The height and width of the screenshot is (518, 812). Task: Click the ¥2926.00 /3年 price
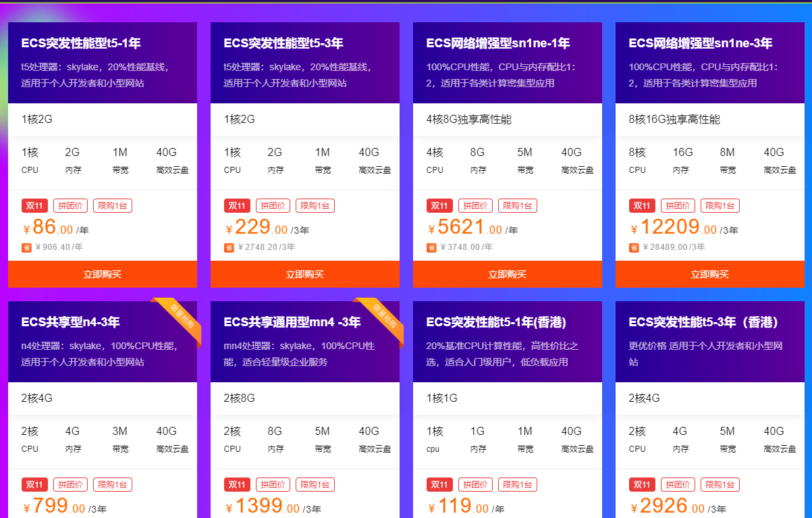point(678,506)
